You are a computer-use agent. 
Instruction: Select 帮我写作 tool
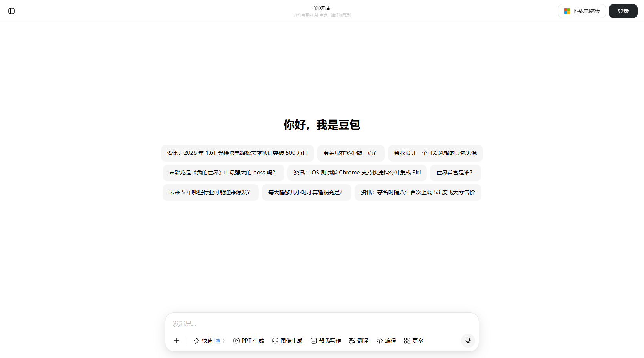point(326,341)
